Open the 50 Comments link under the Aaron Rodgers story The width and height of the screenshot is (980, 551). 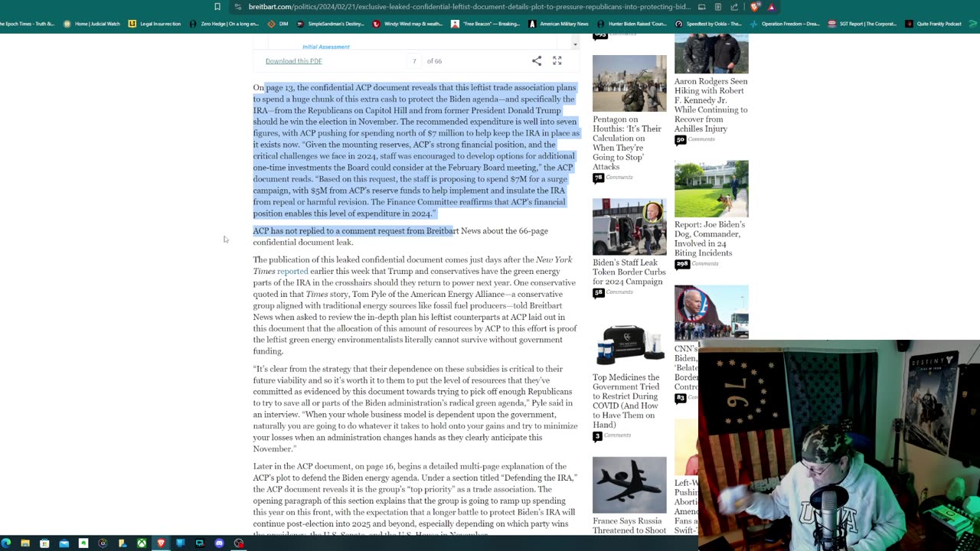(694, 139)
